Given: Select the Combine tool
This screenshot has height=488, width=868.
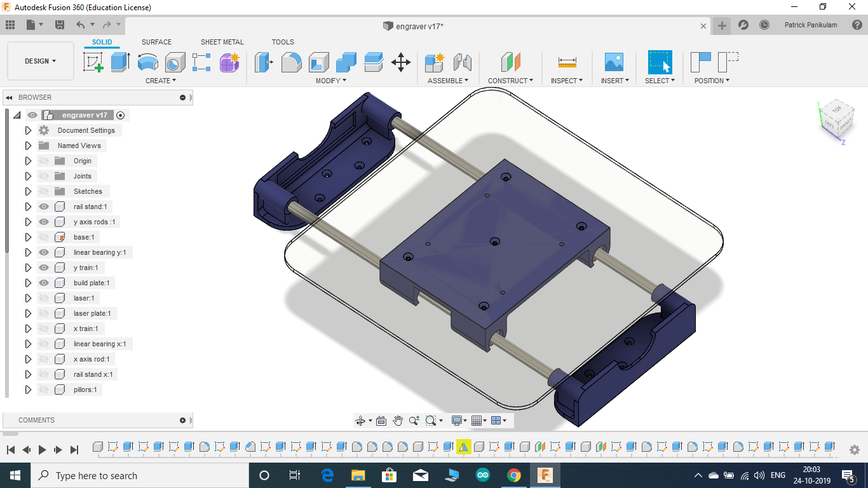Looking at the screenshot, I should coord(346,62).
